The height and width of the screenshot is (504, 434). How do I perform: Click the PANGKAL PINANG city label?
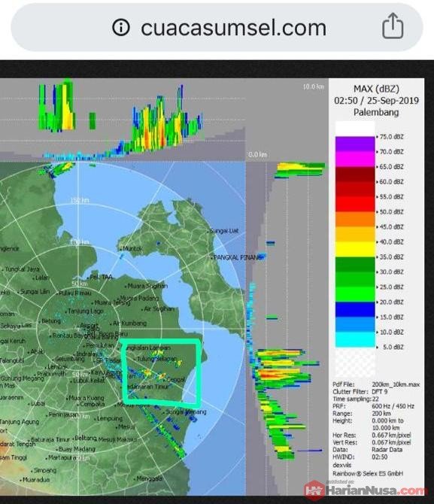[x=237, y=257]
